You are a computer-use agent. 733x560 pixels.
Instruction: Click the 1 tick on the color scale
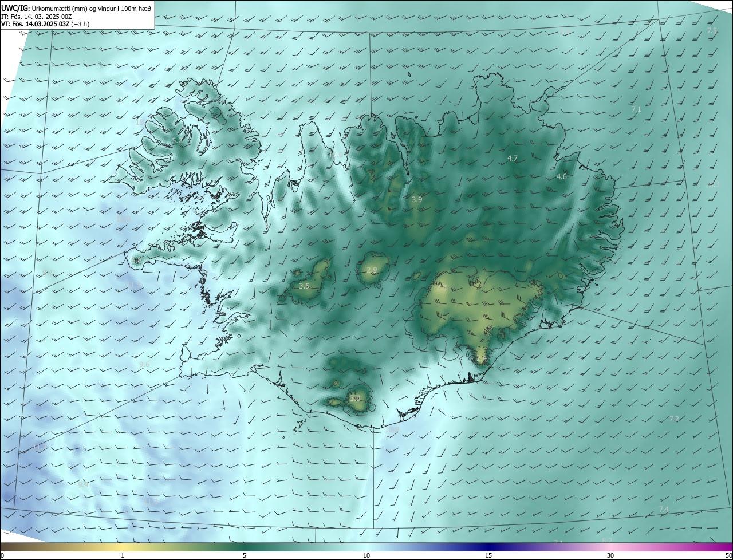click(123, 556)
